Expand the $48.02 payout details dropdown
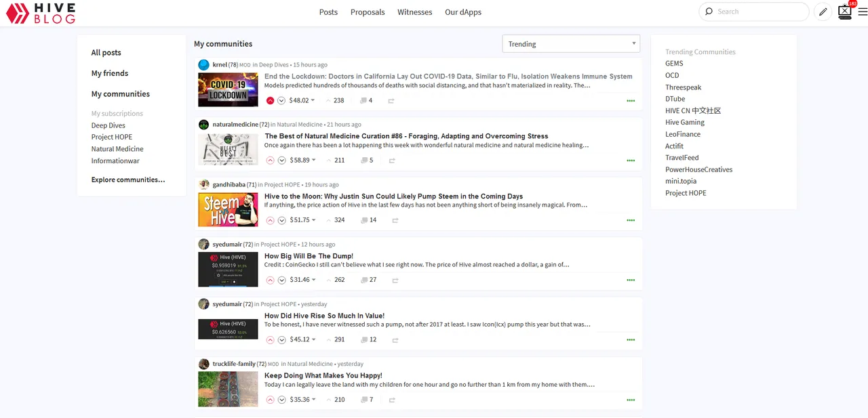The image size is (868, 418). (x=302, y=100)
